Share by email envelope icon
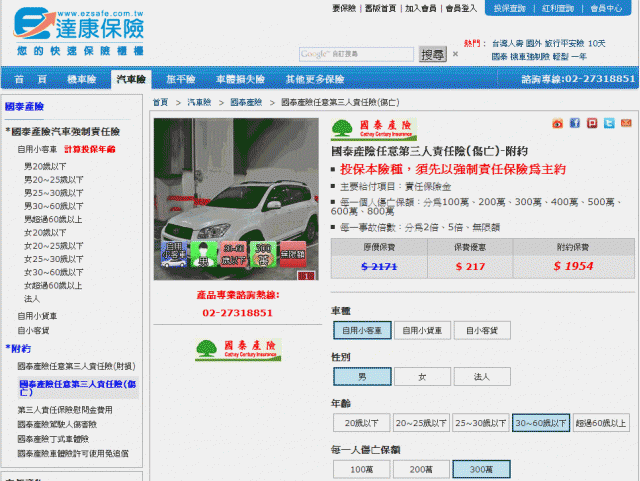 point(626,123)
